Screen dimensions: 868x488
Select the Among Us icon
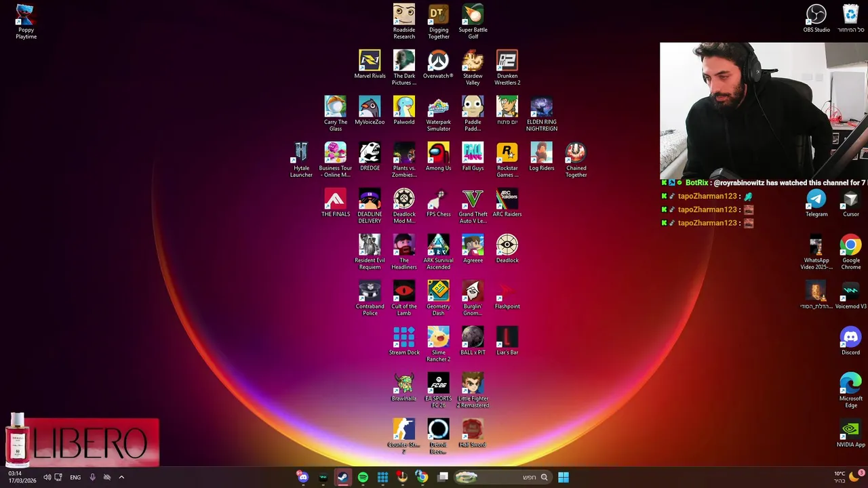tap(439, 157)
